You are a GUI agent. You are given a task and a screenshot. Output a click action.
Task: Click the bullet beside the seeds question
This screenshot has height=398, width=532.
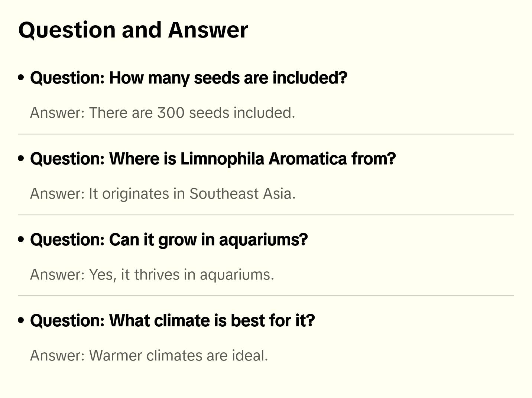pyautogui.click(x=21, y=78)
